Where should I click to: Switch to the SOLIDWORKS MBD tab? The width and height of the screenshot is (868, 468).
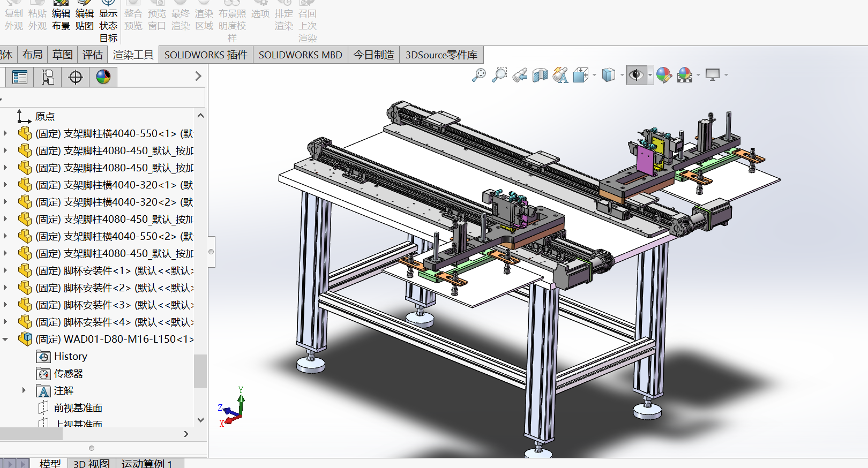300,55
